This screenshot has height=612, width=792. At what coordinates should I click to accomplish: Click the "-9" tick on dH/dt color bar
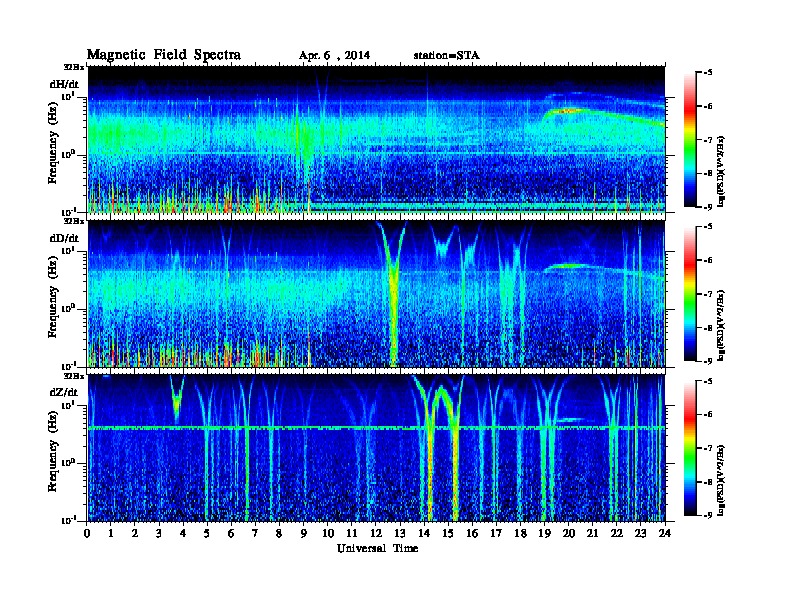708,207
